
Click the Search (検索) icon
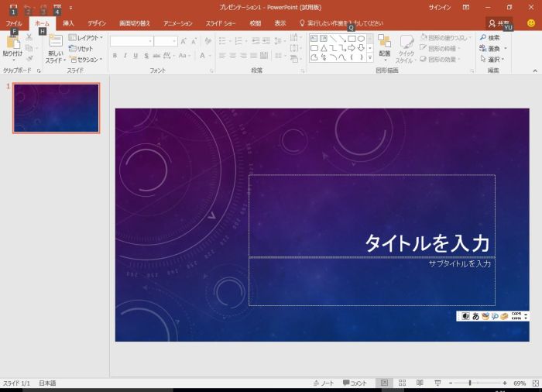pos(489,37)
